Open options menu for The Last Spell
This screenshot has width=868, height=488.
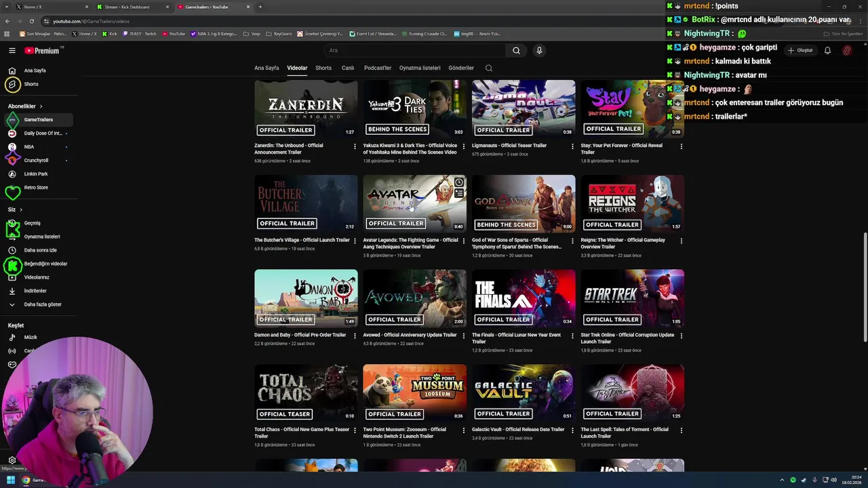pyautogui.click(x=682, y=430)
